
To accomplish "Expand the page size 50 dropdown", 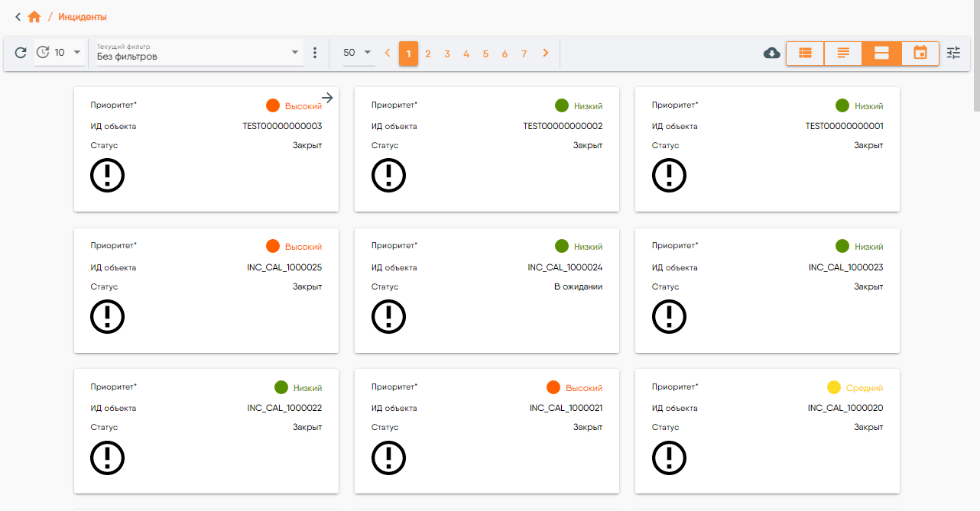I will coord(359,53).
